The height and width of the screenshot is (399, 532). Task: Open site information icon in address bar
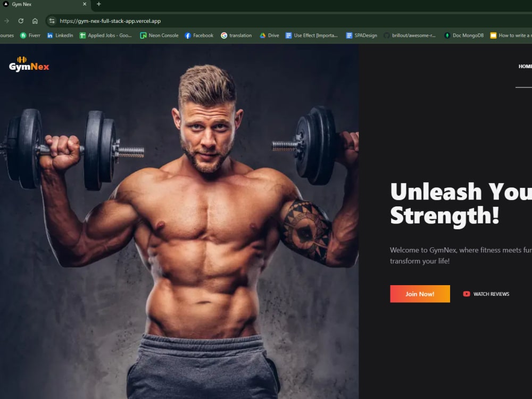(x=52, y=21)
